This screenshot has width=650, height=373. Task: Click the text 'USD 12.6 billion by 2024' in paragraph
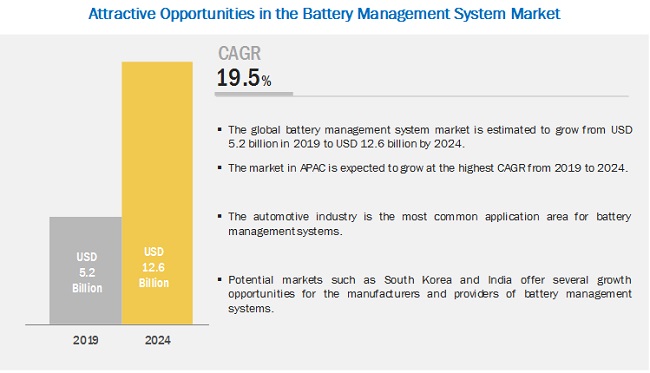pyautogui.click(x=400, y=144)
